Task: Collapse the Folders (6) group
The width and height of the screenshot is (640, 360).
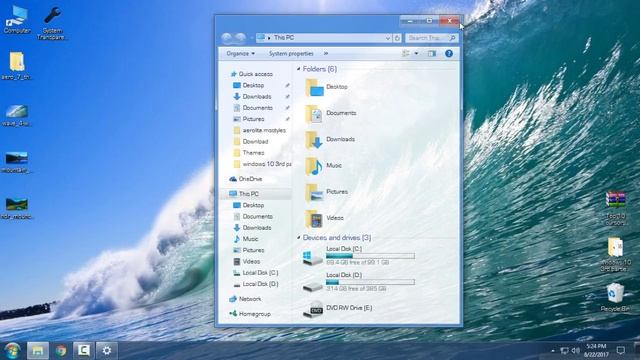Action: coord(299,69)
